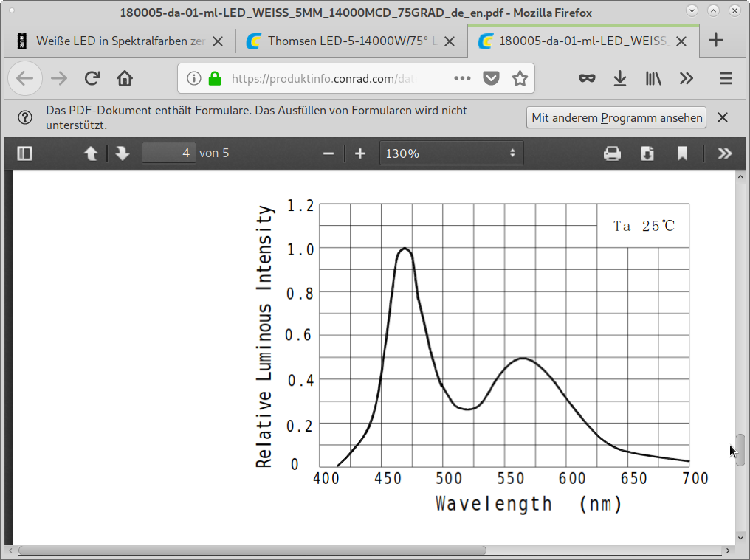
Task: Expand the PDF viewer tools menu
Action: point(725,153)
